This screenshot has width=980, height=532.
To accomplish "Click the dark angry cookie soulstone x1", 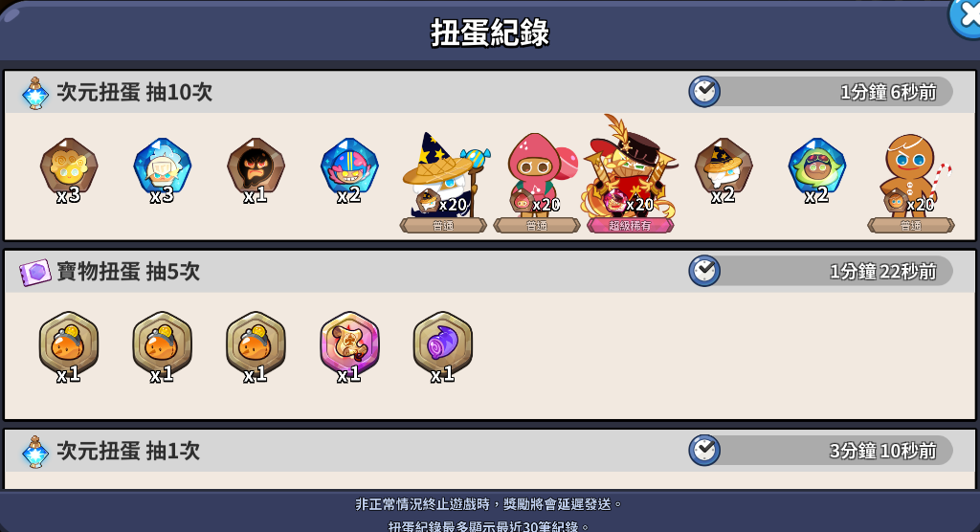I will (x=256, y=167).
